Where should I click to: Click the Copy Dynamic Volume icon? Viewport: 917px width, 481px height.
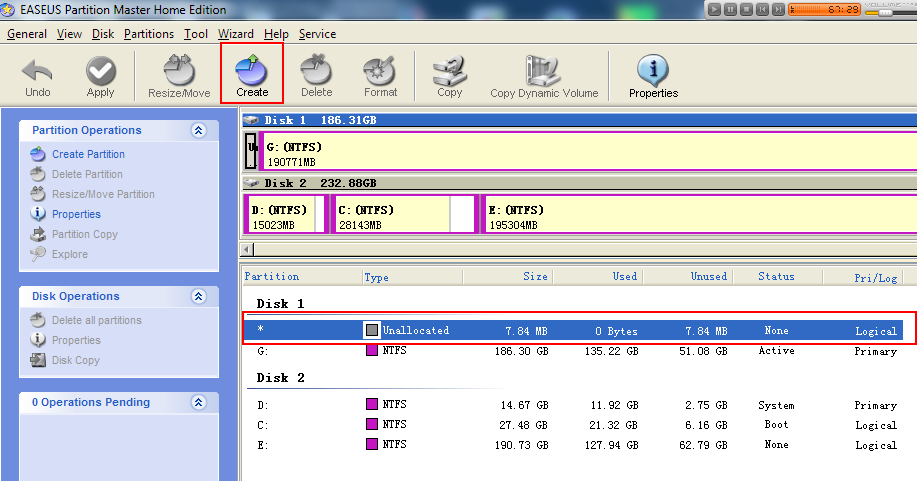click(544, 77)
